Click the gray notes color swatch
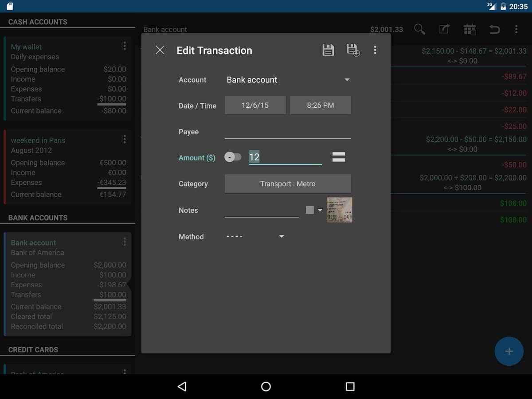 (310, 210)
